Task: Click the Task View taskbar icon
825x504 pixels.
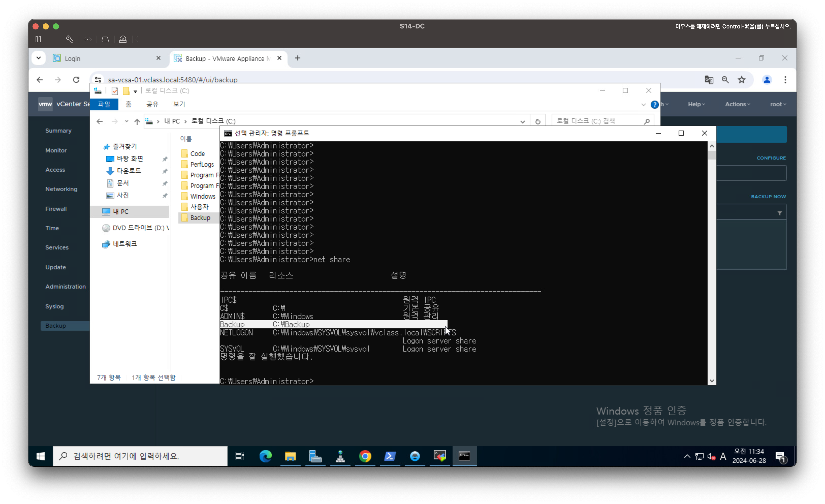Action: [240, 456]
